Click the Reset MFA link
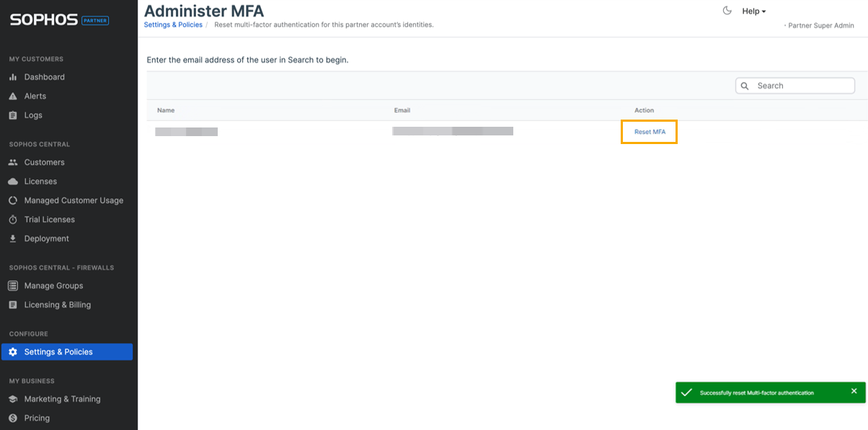 tap(650, 132)
